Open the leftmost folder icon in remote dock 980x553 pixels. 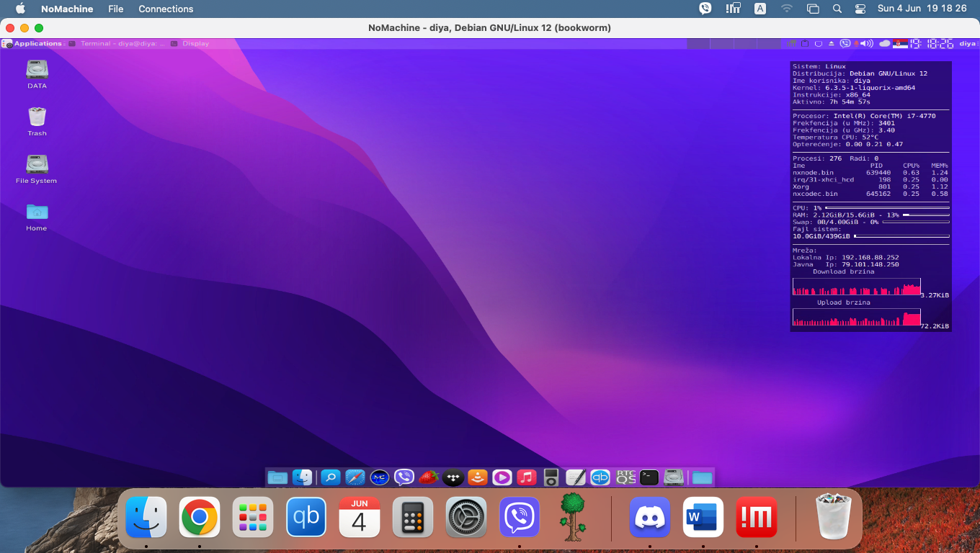pos(277,477)
